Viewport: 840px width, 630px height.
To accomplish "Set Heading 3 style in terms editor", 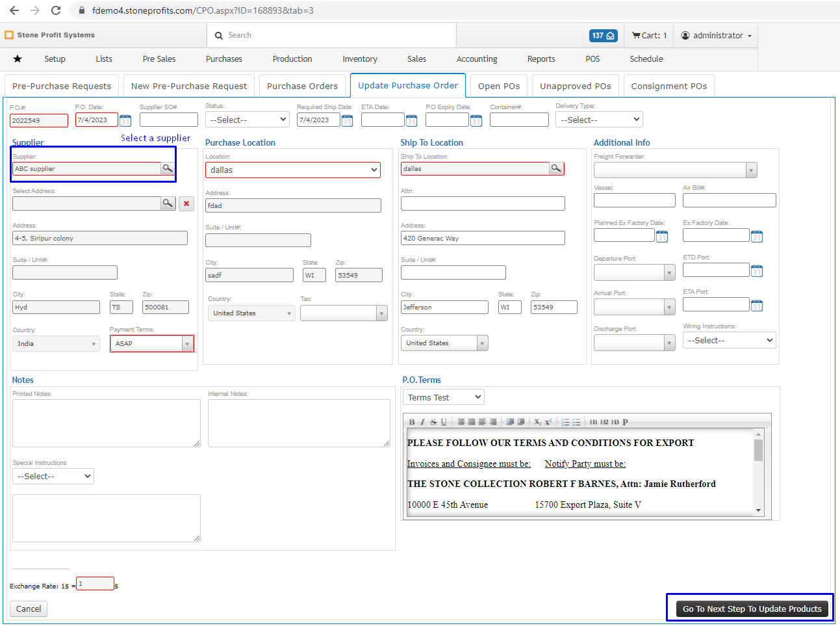I will point(615,422).
